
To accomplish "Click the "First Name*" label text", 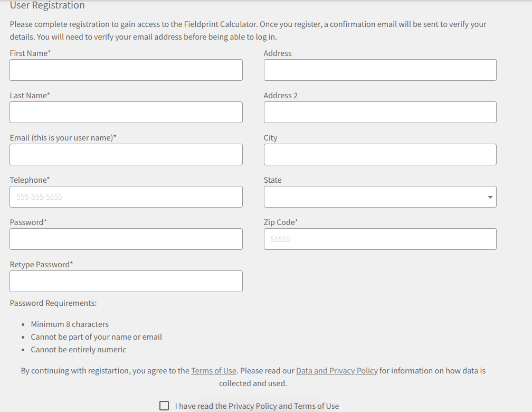I will (30, 53).
